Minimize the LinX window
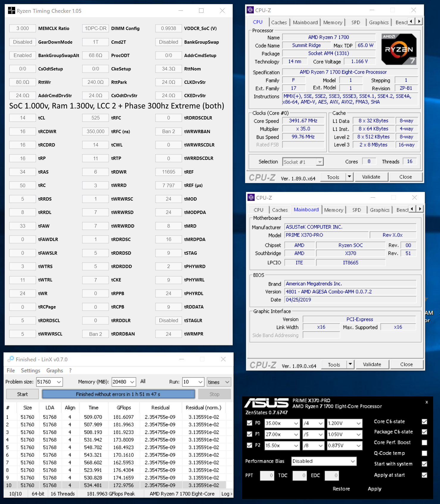Screen dimensions: 440x504 (181, 359)
